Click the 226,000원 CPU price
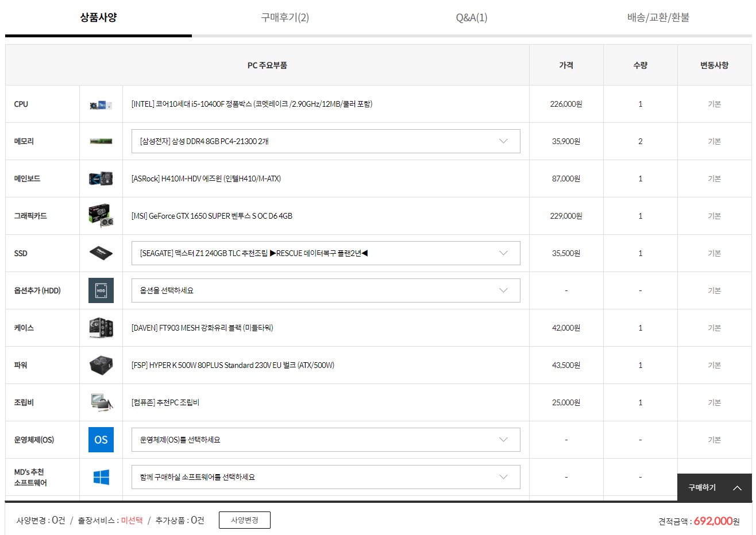The image size is (756, 535). coord(566,104)
